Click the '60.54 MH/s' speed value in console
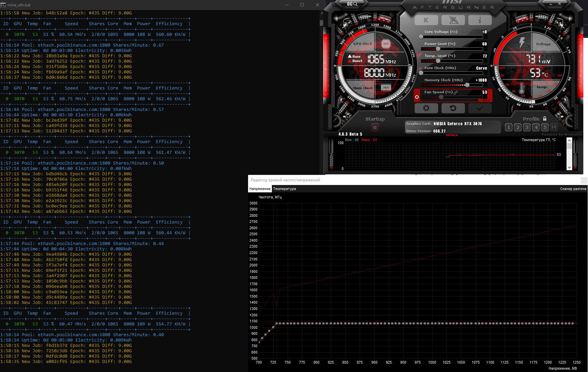 click(x=73, y=35)
